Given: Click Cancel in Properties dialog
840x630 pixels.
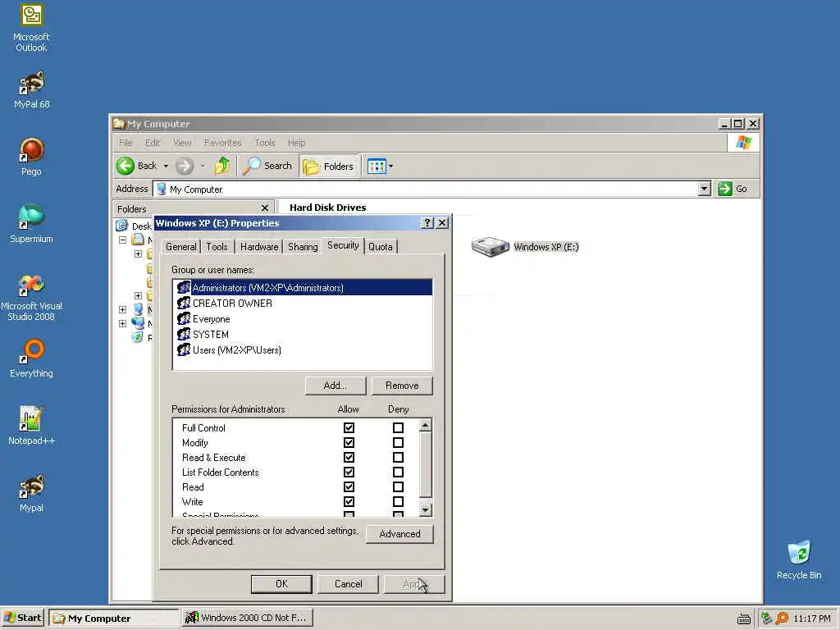Looking at the screenshot, I should (348, 584).
